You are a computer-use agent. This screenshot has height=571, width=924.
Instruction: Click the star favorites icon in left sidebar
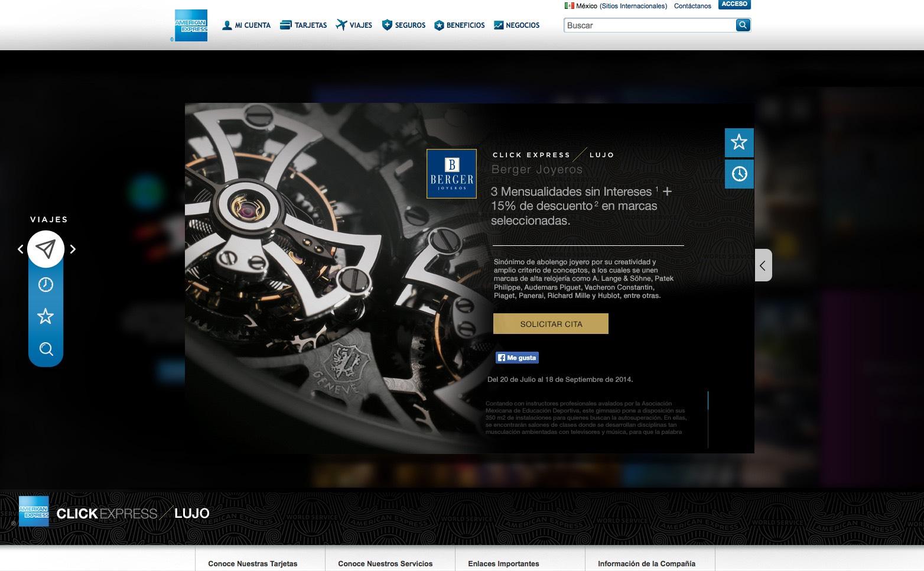point(45,316)
